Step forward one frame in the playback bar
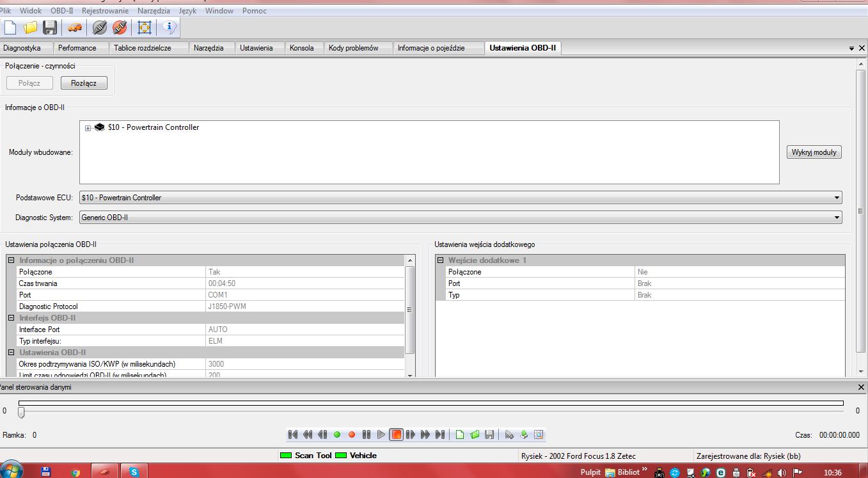Viewport: 868px width, 478px height. click(411, 434)
